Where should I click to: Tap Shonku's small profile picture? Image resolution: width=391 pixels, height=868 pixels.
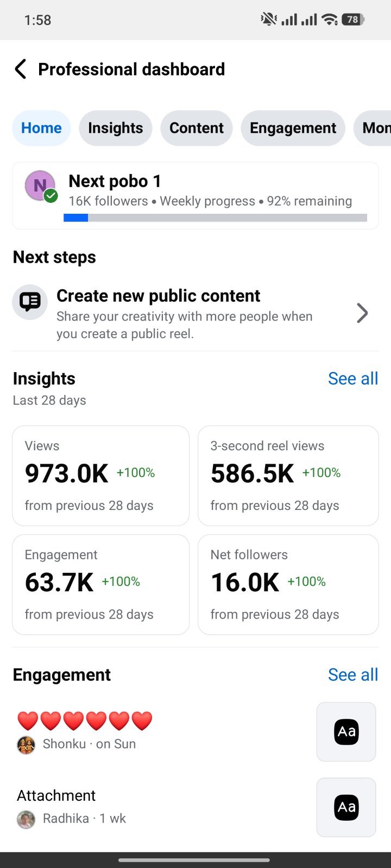[26, 744]
